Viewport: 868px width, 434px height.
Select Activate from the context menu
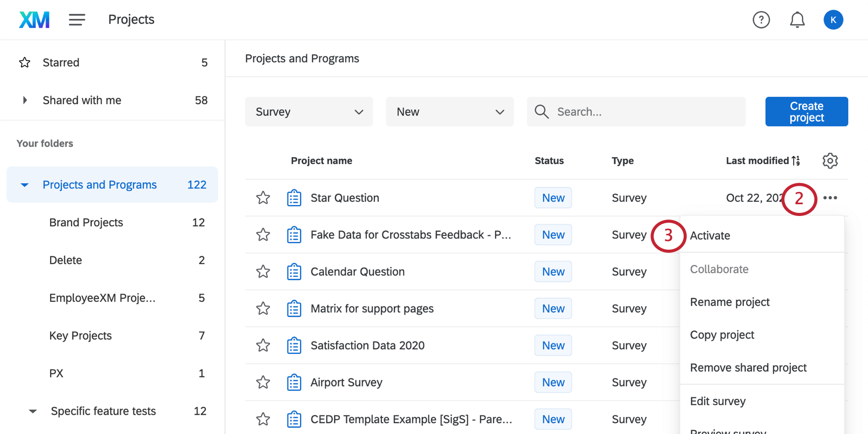[x=710, y=236]
